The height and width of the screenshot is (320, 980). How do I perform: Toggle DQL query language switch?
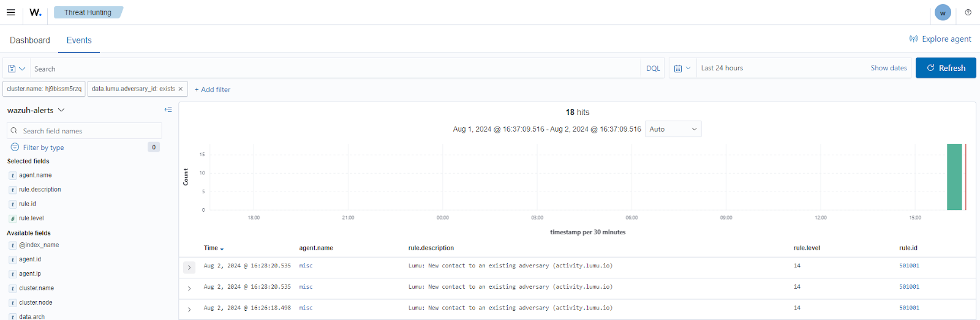point(653,69)
